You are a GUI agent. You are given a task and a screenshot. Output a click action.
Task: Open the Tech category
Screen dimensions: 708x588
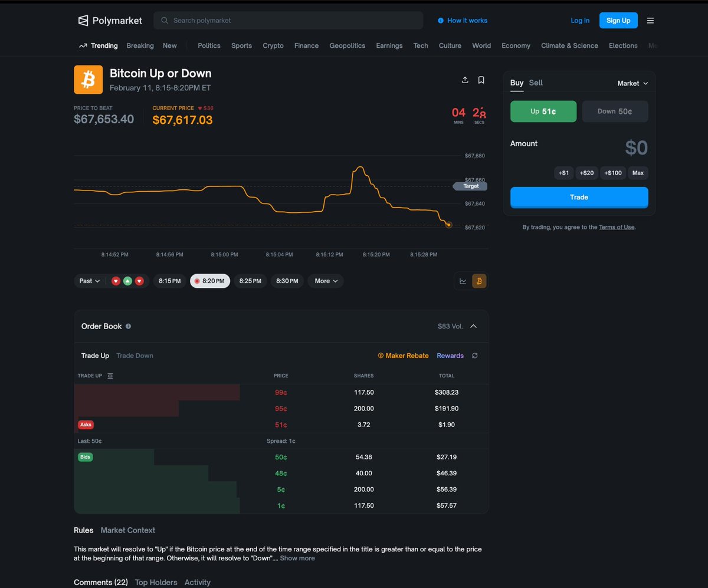tap(421, 45)
